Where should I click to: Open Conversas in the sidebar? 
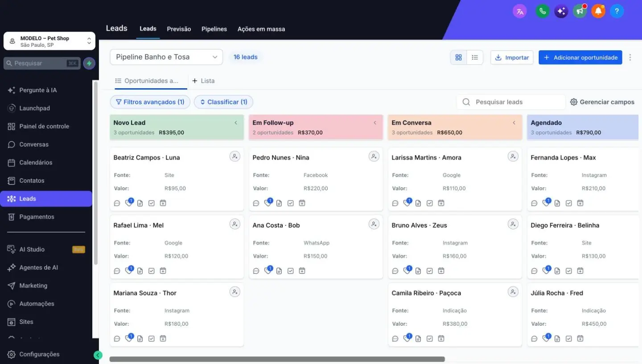(34, 144)
